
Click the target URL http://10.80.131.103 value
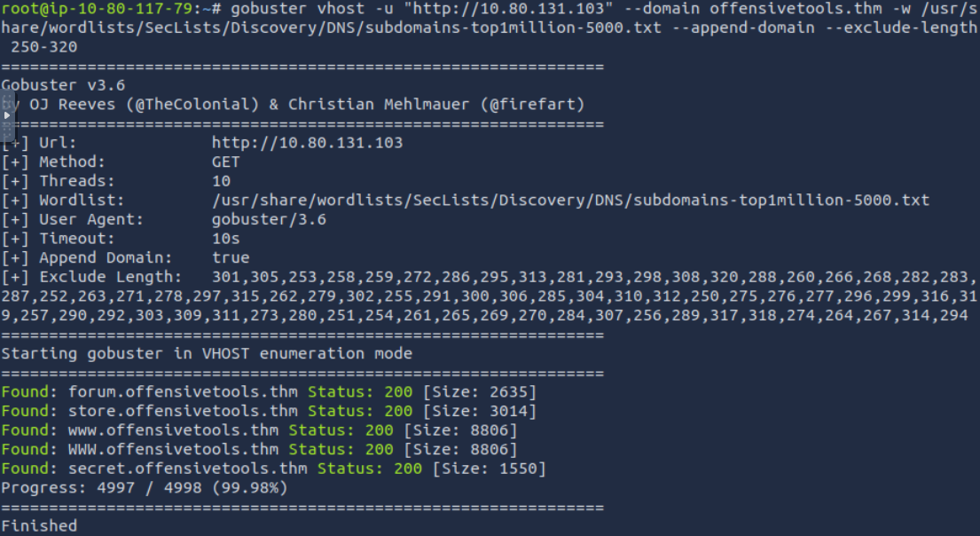pos(307,143)
